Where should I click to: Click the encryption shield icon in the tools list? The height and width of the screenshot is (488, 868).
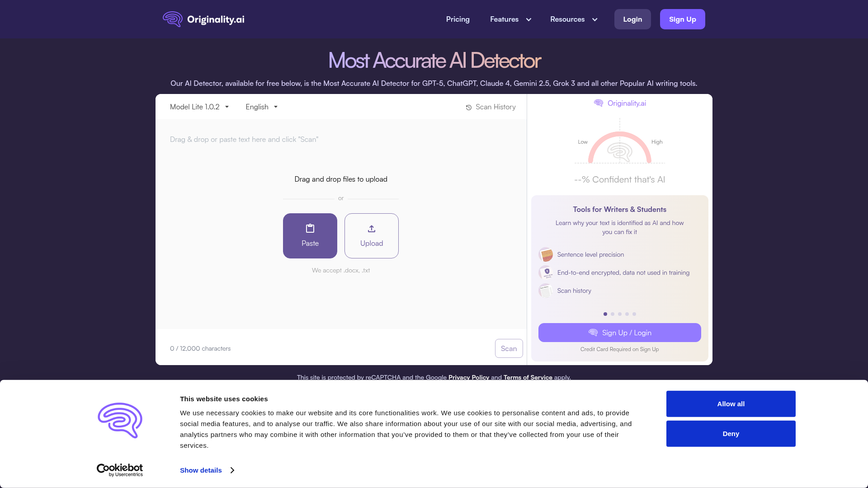546,272
